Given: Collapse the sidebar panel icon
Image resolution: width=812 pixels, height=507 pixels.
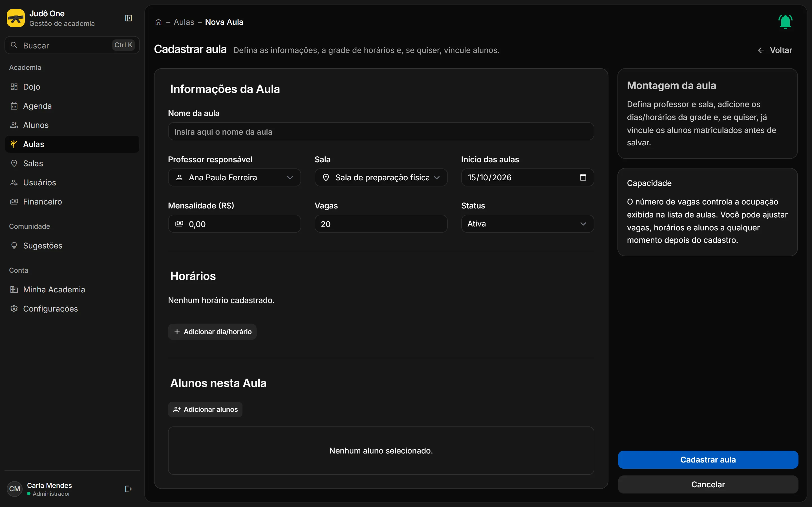Looking at the screenshot, I should 129,18.
